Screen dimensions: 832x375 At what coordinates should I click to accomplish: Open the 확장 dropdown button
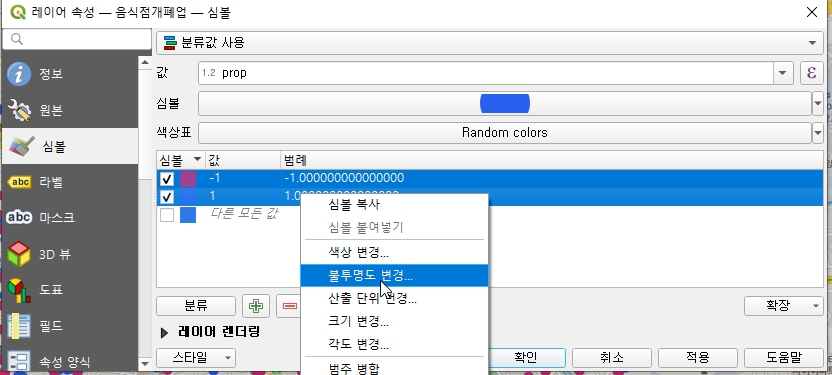click(x=784, y=306)
